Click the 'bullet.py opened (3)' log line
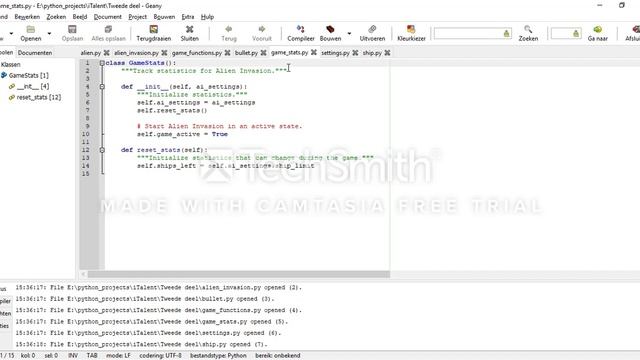 [x=145, y=299]
